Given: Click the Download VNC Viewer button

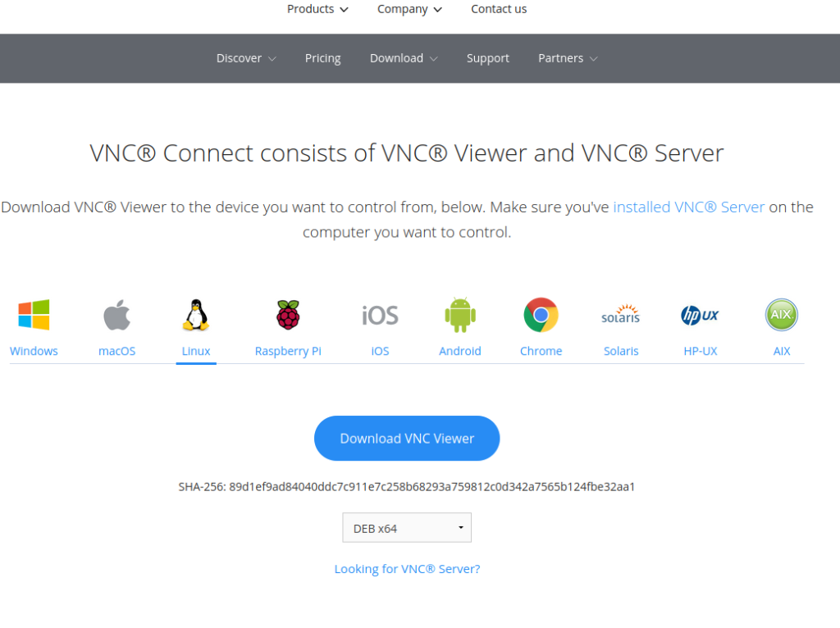Looking at the screenshot, I should [x=407, y=439].
